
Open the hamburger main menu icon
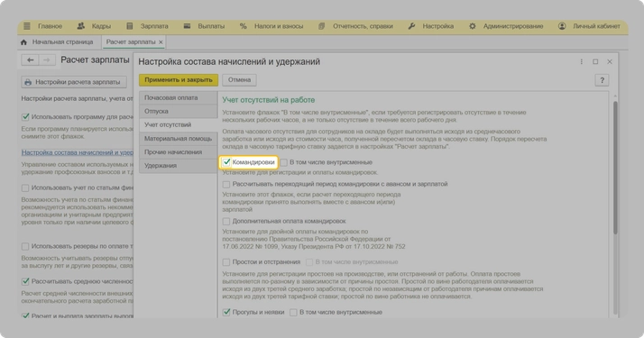[27, 26]
